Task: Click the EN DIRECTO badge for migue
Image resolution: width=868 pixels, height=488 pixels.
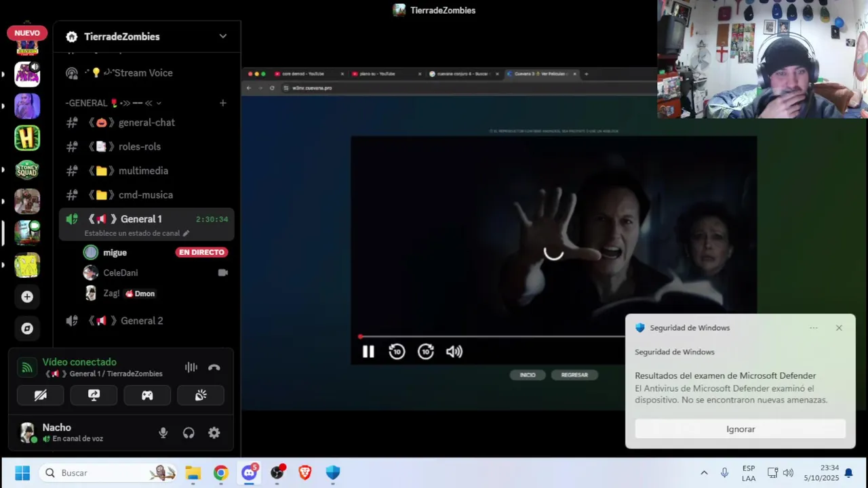Action: 201,252
